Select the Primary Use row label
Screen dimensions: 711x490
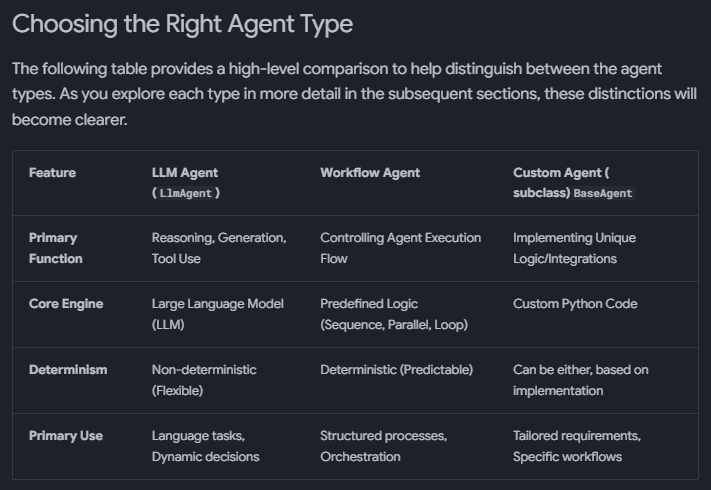[66, 436]
